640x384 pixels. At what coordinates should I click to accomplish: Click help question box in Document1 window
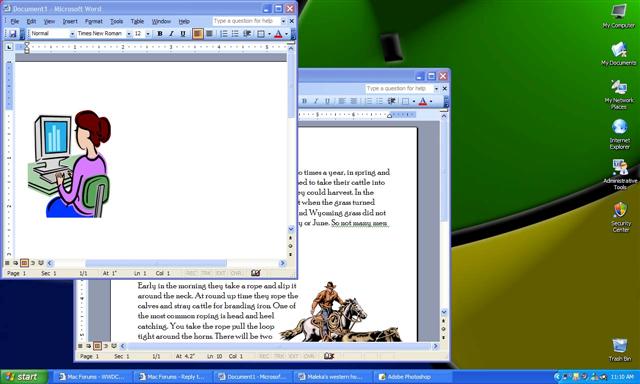[246, 21]
